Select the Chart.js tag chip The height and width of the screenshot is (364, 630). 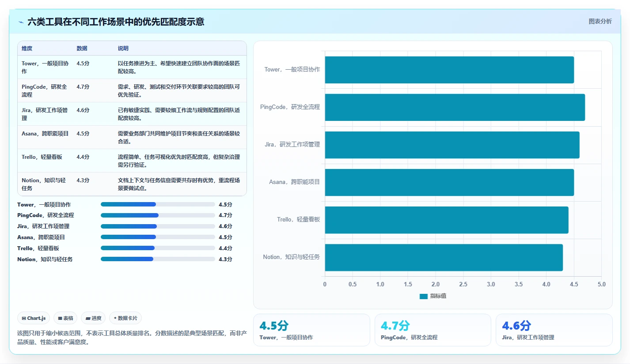tap(34, 318)
